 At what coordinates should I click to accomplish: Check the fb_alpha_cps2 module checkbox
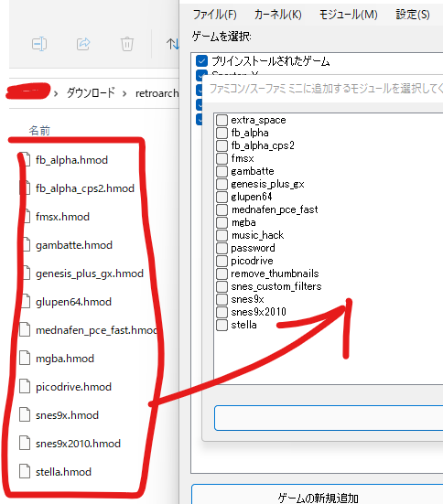click(x=221, y=145)
